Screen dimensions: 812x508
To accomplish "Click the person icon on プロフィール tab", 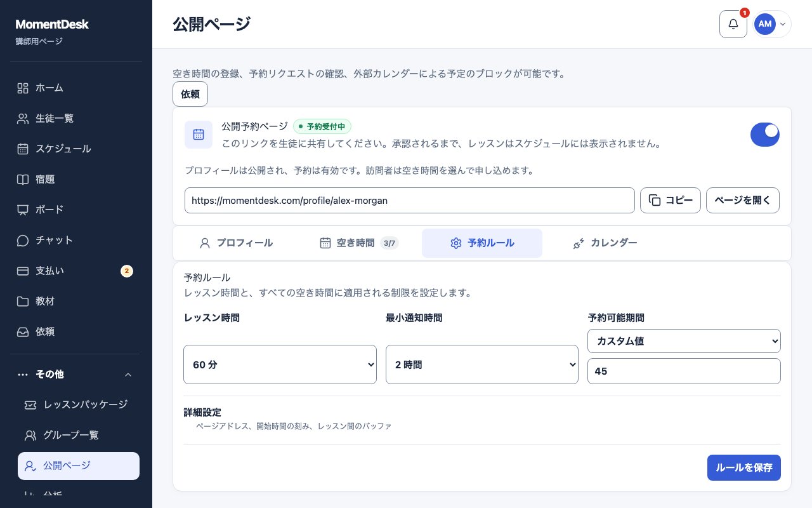I will [205, 243].
